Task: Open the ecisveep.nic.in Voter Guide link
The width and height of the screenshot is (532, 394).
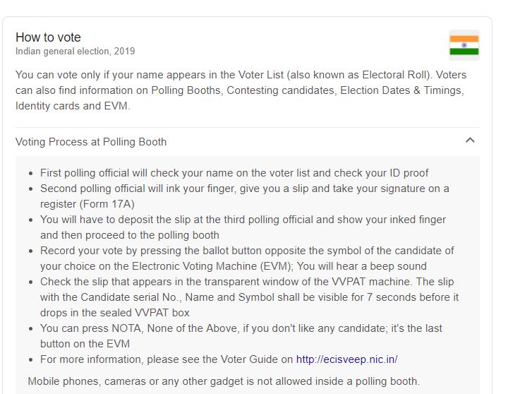Action: click(346, 359)
